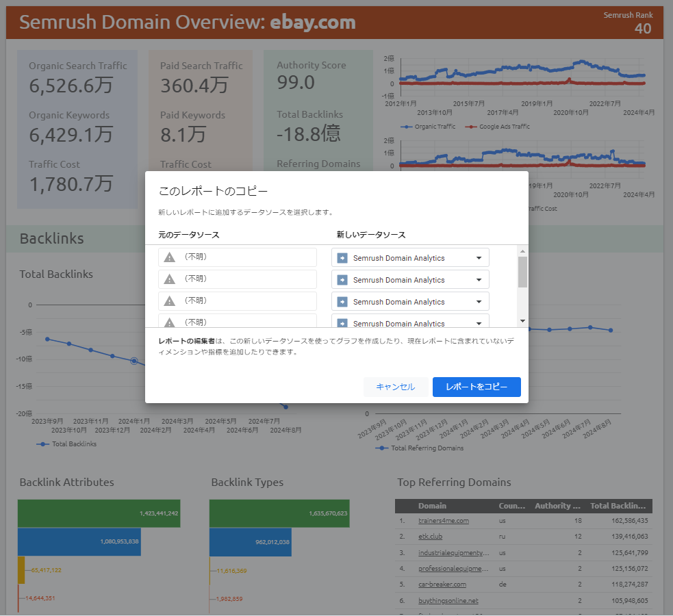Select first original 不明 data source field
The height and width of the screenshot is (616, 673).
pos(238,257)
